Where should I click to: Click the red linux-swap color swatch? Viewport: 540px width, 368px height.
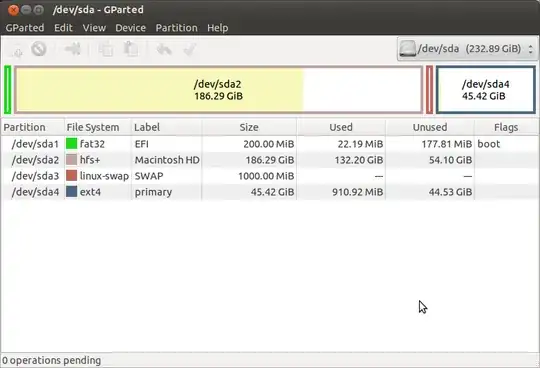(71, 176)
